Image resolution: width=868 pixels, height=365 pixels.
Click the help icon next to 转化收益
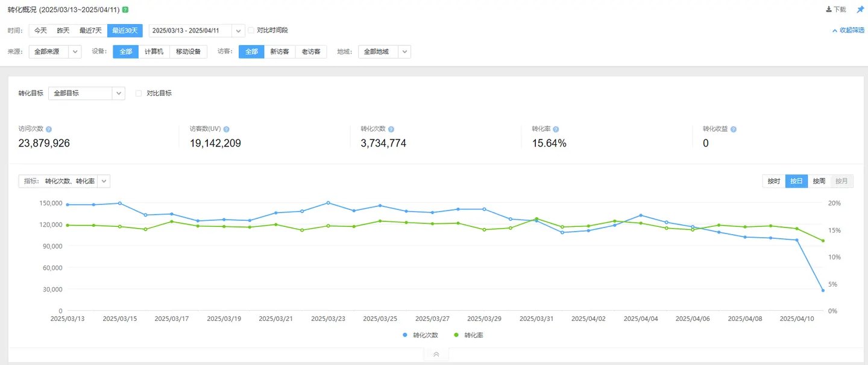click(734, 129)
